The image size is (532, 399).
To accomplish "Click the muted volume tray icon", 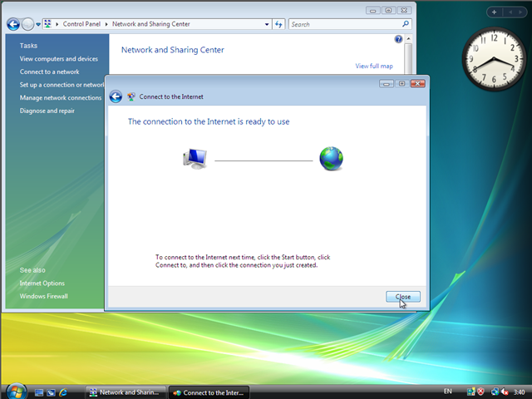I will (x=505, y=392).
